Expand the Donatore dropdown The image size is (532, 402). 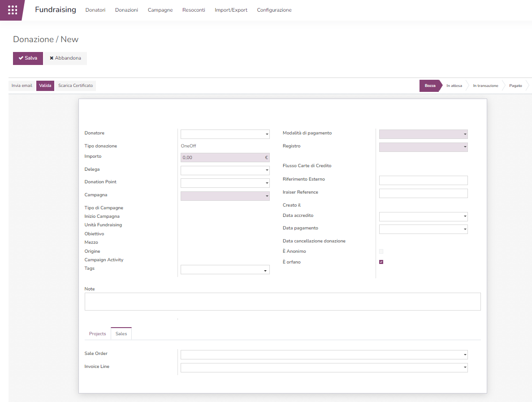[267, 134]
